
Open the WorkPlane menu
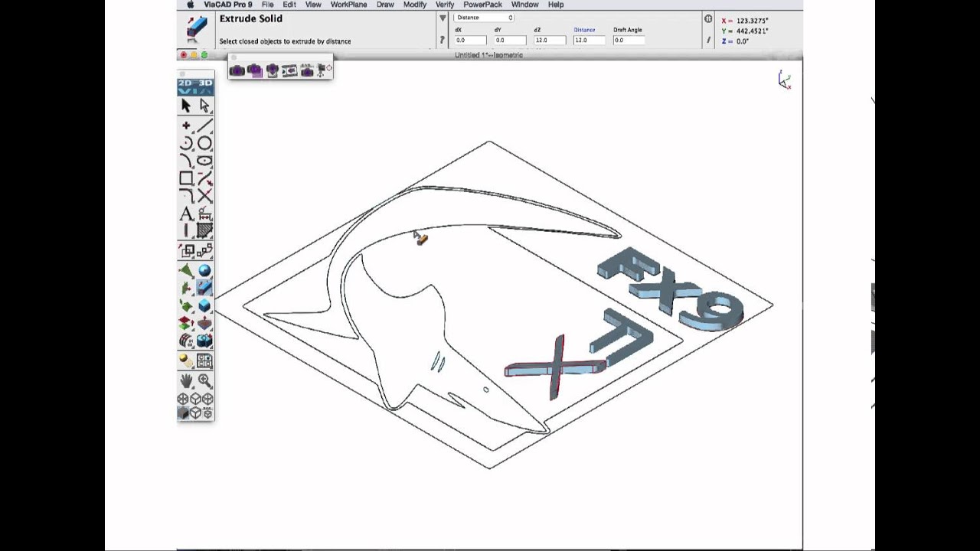(x=348, y=5)
